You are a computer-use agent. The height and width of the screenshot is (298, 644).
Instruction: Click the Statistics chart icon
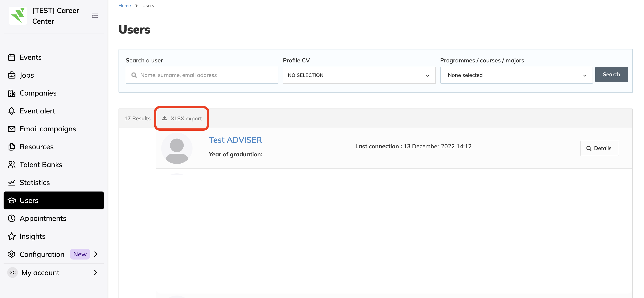(x=11, y=183)
